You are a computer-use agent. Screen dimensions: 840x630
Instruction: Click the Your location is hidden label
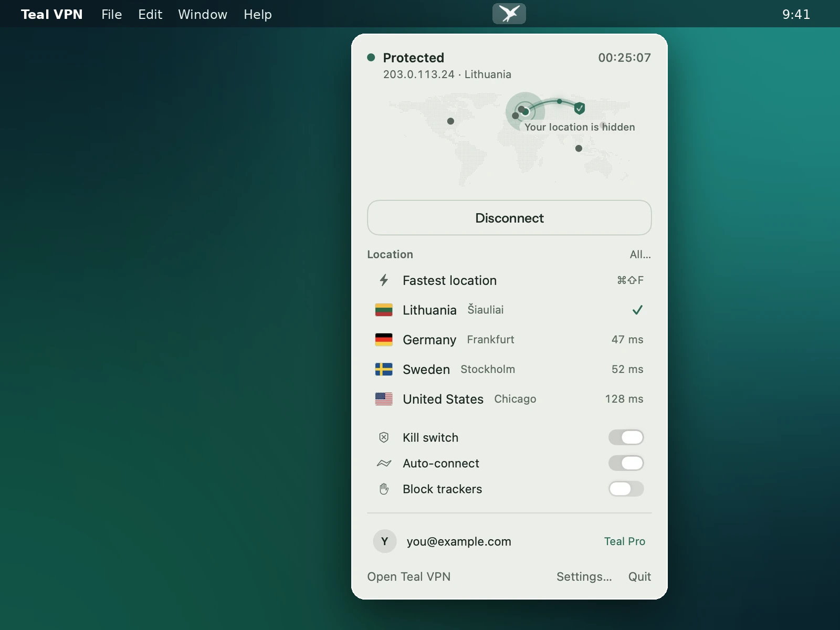point(580,127)
